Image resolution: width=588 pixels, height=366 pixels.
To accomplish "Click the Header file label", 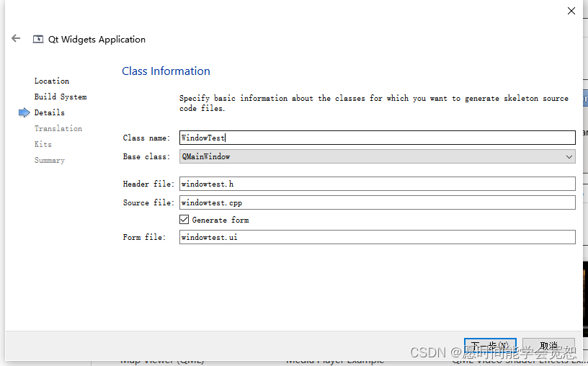I will click(148, 184).
